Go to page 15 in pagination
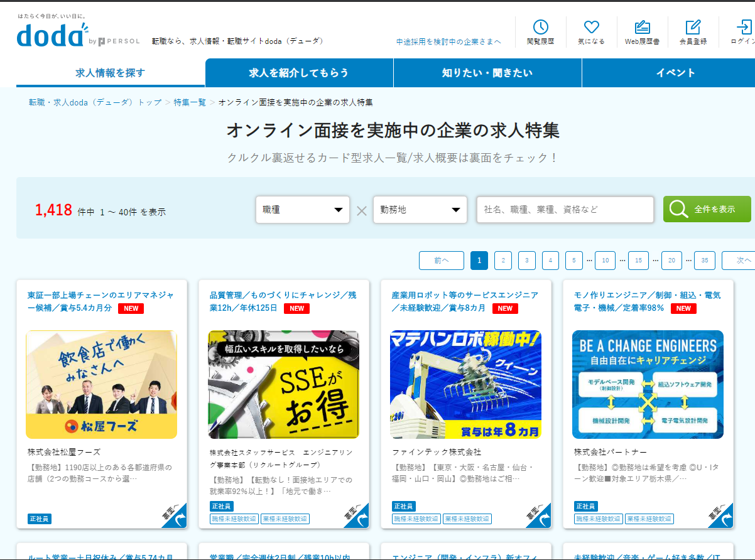Screen dimensions: 755x560 (638, 261)
